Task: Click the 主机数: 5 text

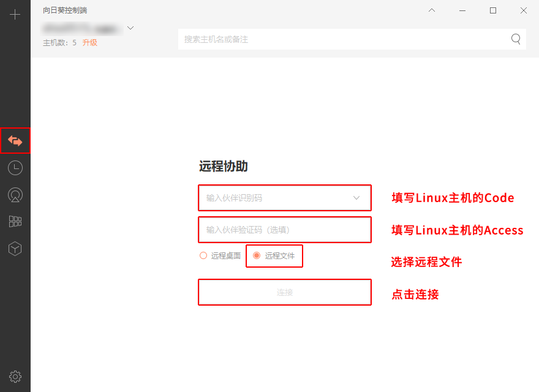Action: [x=60, y=43]
